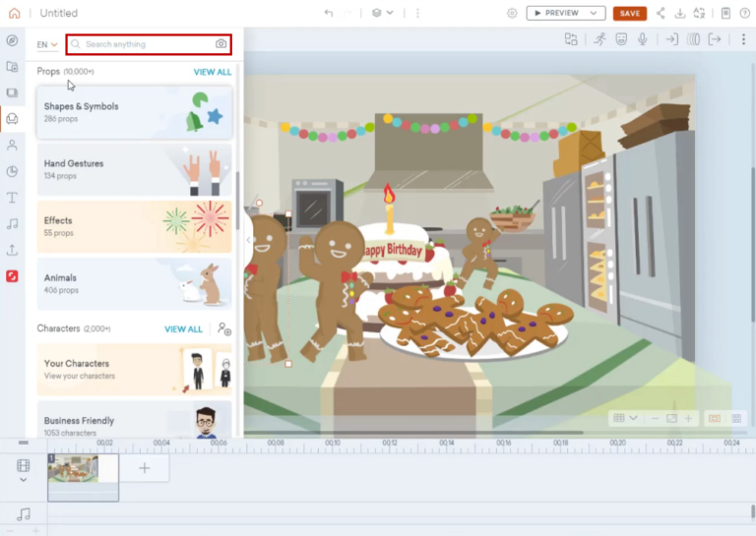
Task: Click the home icon
Action: pos(13,14)
